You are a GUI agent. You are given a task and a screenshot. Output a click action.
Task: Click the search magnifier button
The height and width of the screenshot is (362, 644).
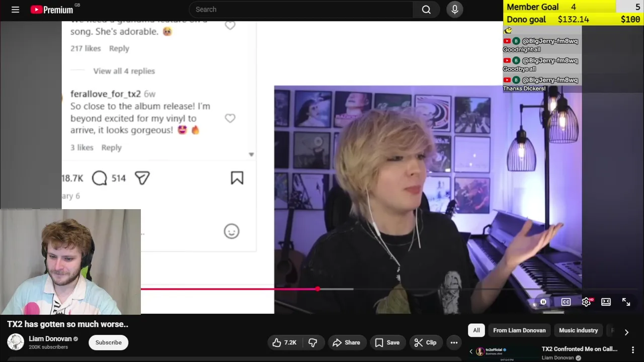pyautogui.click(x=426, y=10)
